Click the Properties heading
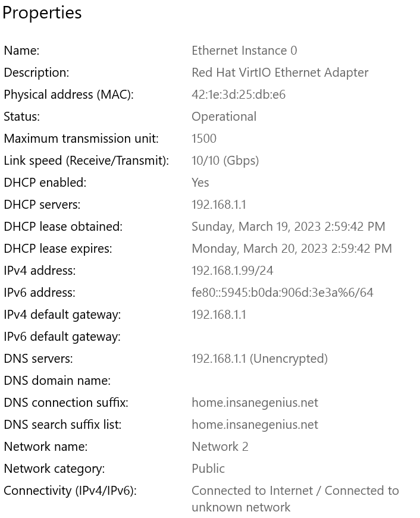 pyautogui.click(x=42, y=13)
